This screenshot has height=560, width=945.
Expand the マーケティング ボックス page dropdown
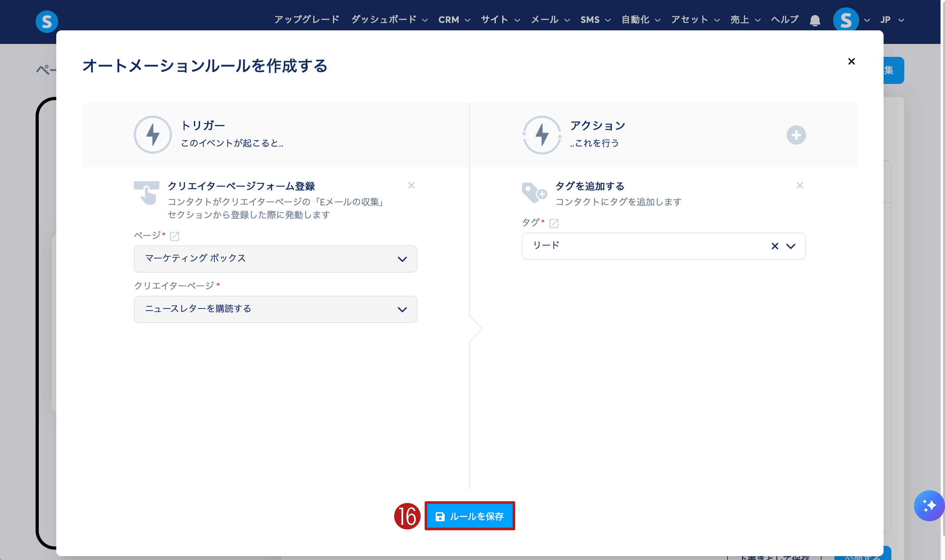(402, 259)
